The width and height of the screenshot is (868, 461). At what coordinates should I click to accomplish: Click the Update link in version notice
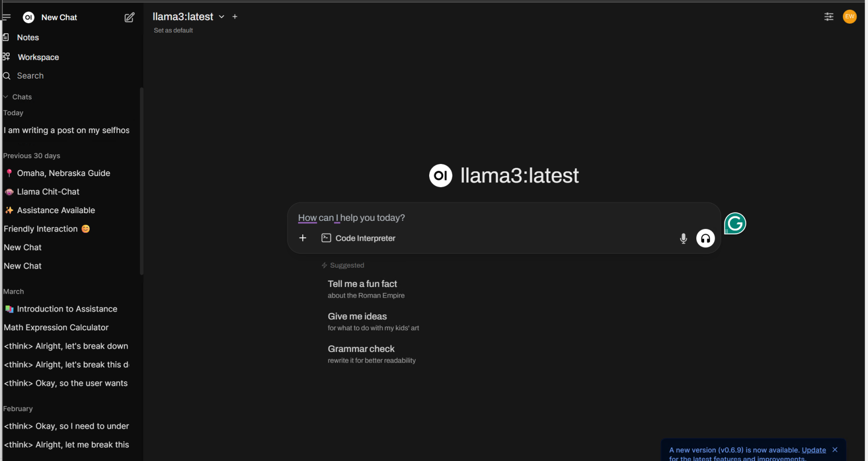click(x=814, y=450)
